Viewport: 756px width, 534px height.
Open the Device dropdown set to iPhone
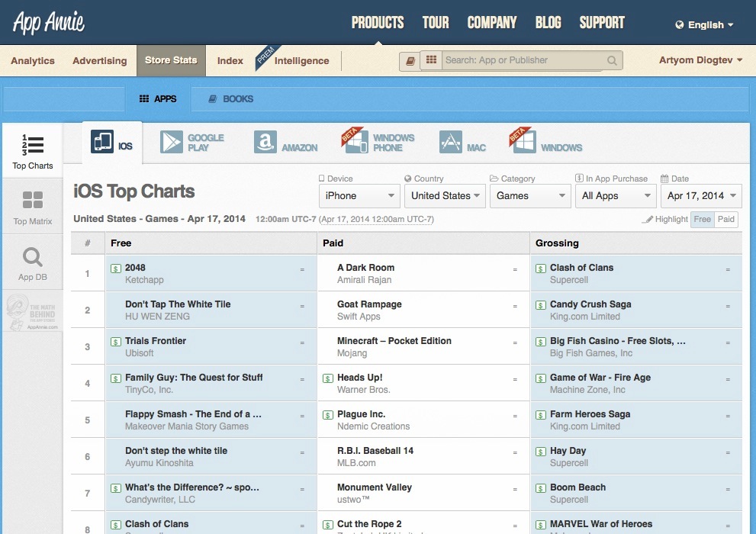click(359, 195)
